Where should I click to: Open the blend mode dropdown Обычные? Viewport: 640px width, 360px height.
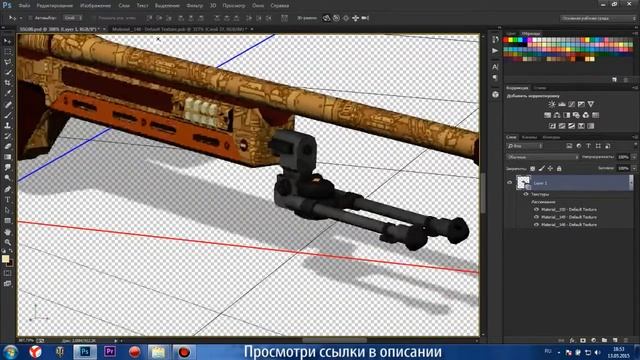[x=542, y=157]
